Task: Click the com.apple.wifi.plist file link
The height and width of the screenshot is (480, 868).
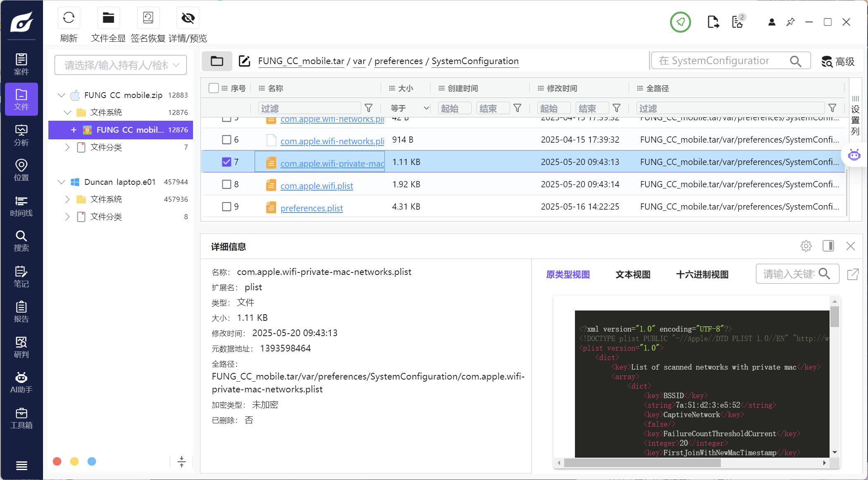Action: click(x=316, y=186)
